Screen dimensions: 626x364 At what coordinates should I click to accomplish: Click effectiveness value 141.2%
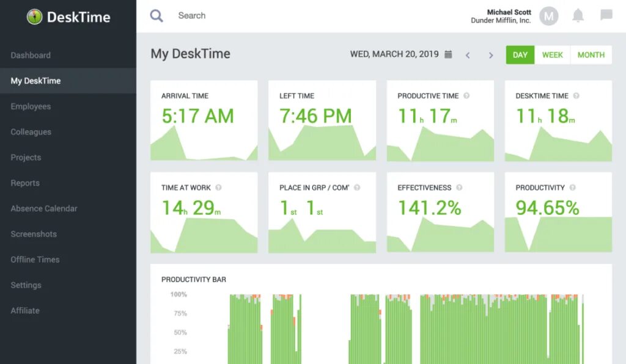[x=430, y=208]
